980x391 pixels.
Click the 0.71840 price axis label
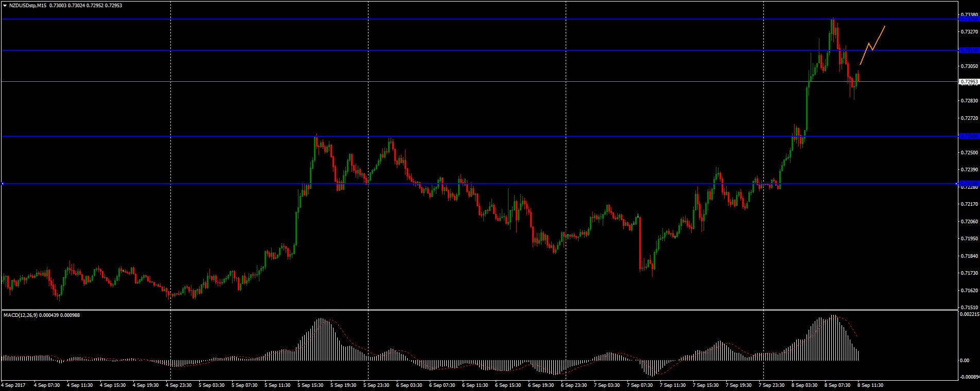point(969,256)
